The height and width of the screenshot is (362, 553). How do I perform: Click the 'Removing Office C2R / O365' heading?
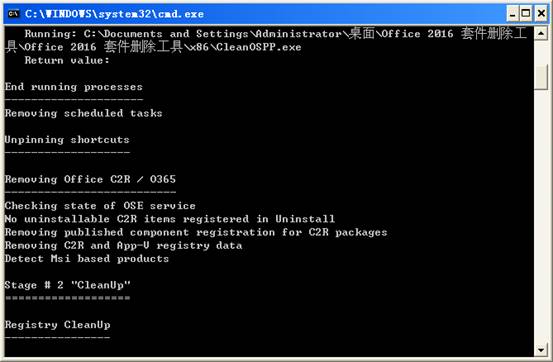pos(90,179)
